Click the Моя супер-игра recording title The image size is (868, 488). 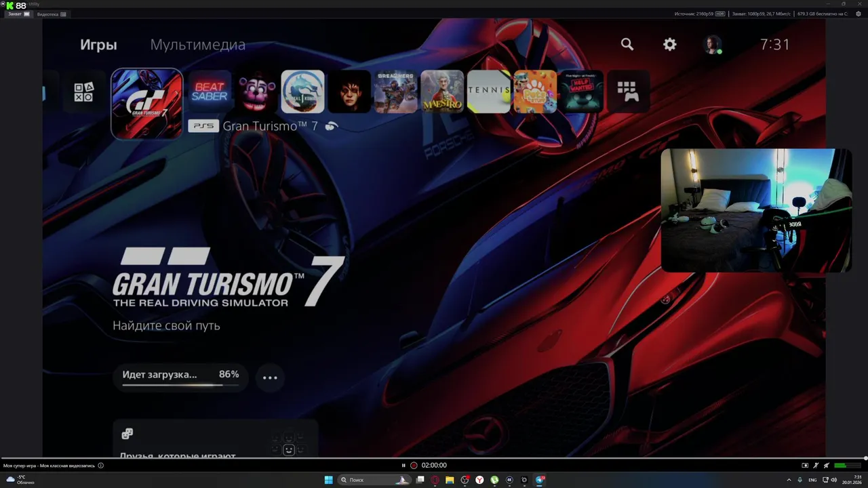(x=49, y=466)
